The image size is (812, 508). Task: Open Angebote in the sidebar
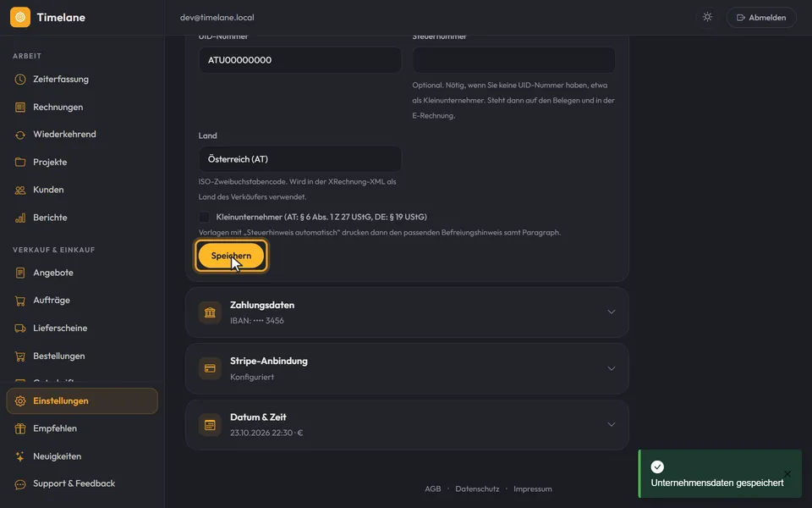click(82, 273)
